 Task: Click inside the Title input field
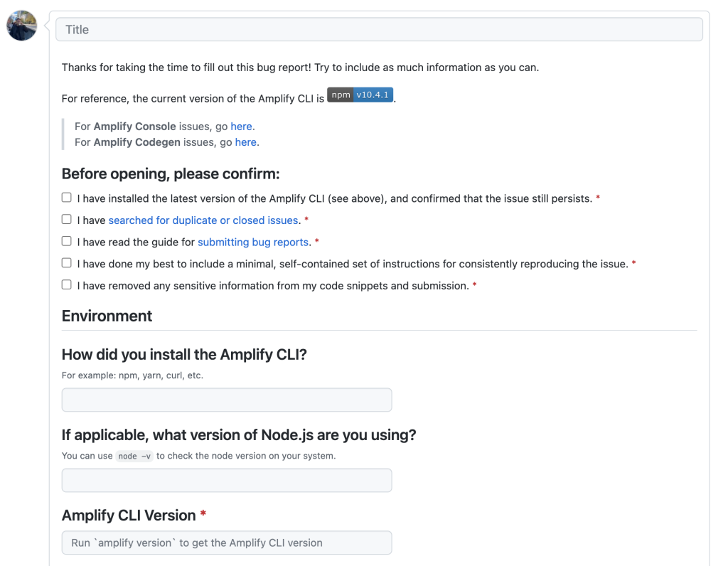[377, 29]
